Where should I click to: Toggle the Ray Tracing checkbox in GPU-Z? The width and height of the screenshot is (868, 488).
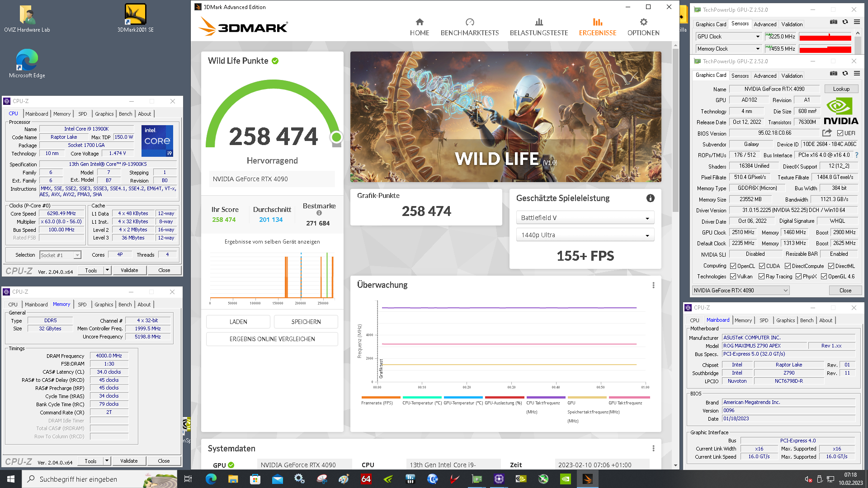click(761, 277)
